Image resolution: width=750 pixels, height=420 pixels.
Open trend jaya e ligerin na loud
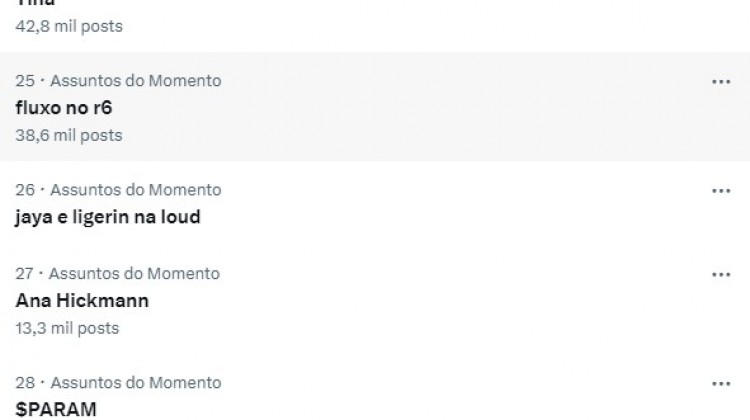(108, 216)
